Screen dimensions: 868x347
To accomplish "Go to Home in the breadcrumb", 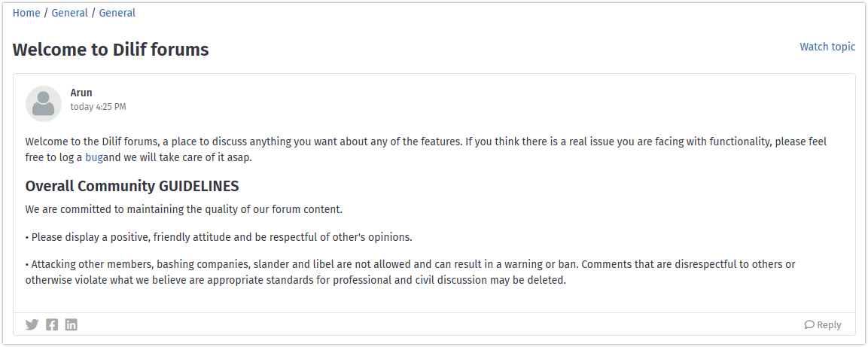I will [x=26, y=13].
